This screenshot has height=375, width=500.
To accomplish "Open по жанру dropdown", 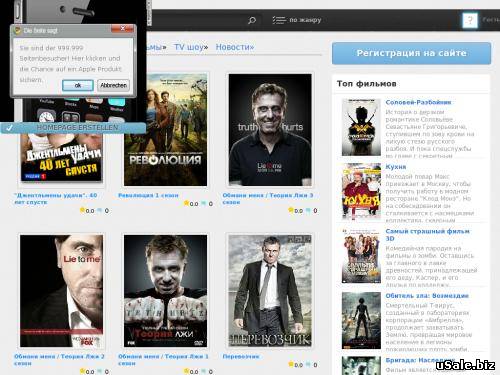I will 305,20.
